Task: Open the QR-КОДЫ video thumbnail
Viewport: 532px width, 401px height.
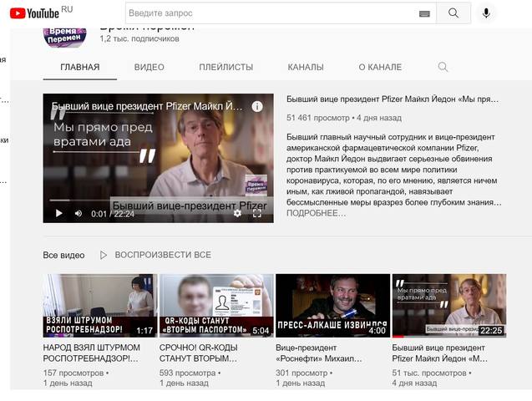Action: pyautogui.click(x=216, y=306)
